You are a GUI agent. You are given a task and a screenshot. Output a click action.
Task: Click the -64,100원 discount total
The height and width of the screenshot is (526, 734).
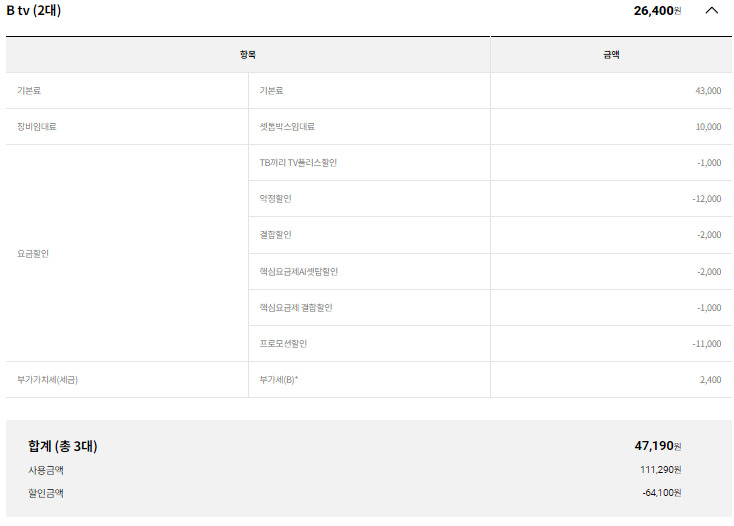[661, 493]
